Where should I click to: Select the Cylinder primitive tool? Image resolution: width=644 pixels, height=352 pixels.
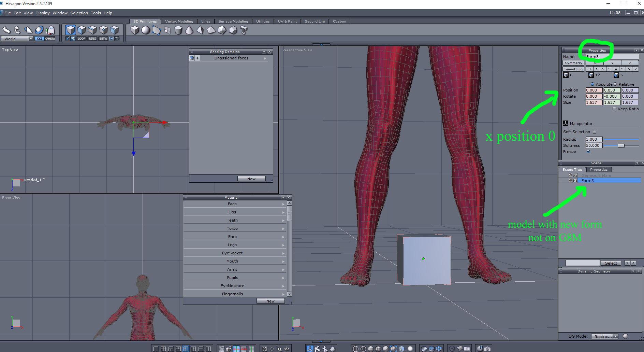point(178,30)
